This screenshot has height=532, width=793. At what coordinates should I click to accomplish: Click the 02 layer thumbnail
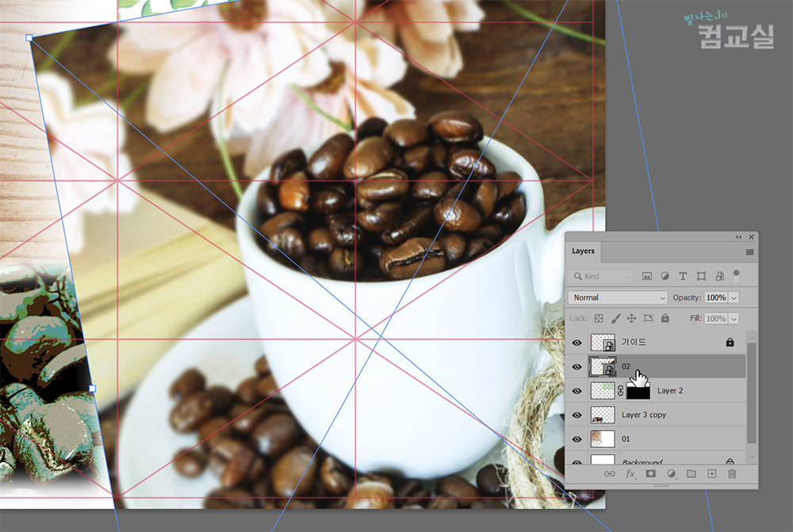click(603, 366)
